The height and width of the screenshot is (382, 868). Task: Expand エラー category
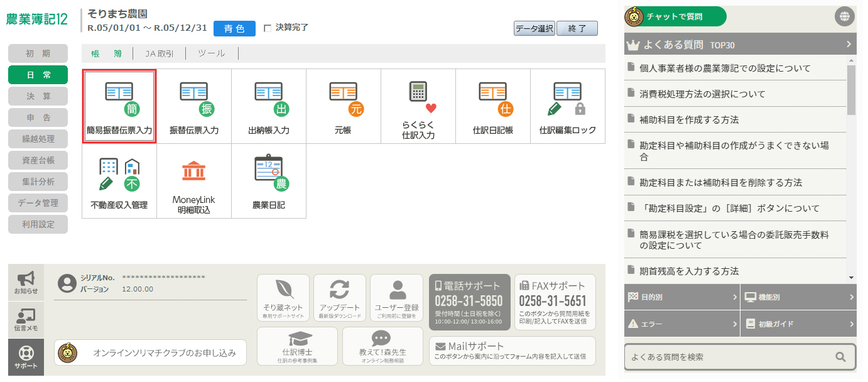[x=681, y=324]
